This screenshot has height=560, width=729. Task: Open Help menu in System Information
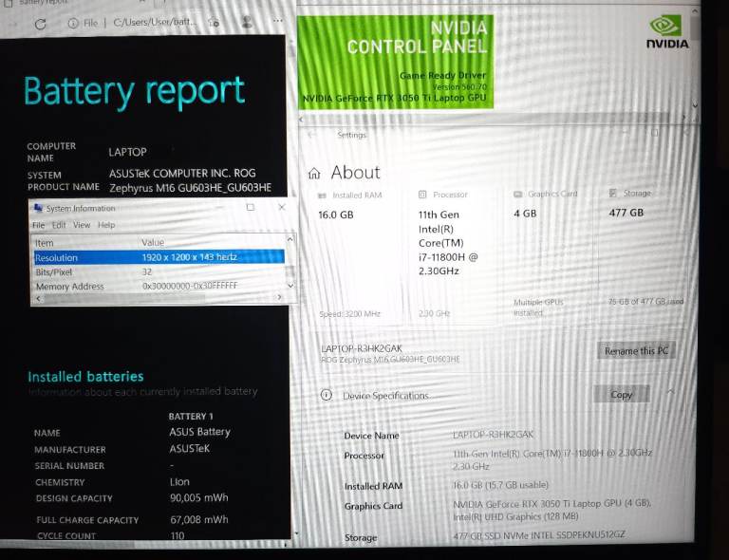106,225
